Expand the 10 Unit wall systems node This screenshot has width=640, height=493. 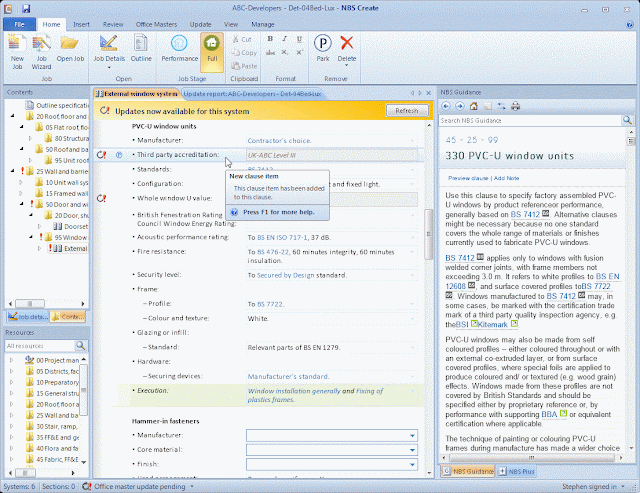pyautogui.click(x=21, y=182)
